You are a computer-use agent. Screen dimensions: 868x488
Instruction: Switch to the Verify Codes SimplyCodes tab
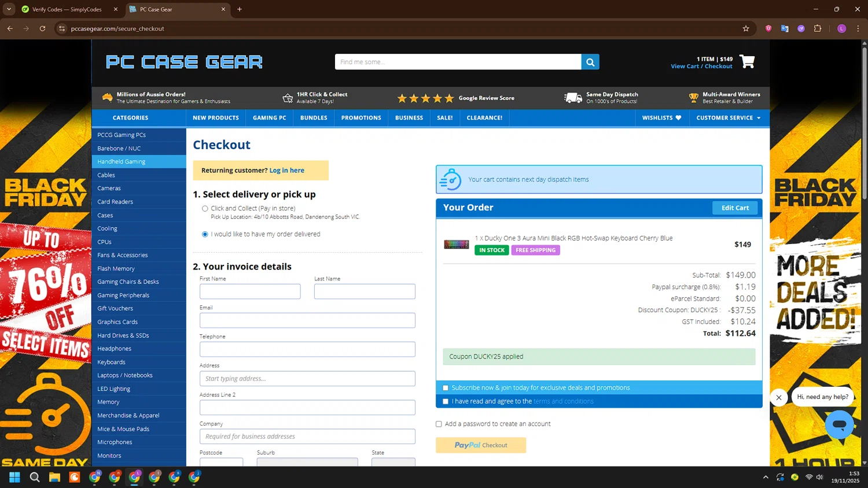click(x=67, y=9)
